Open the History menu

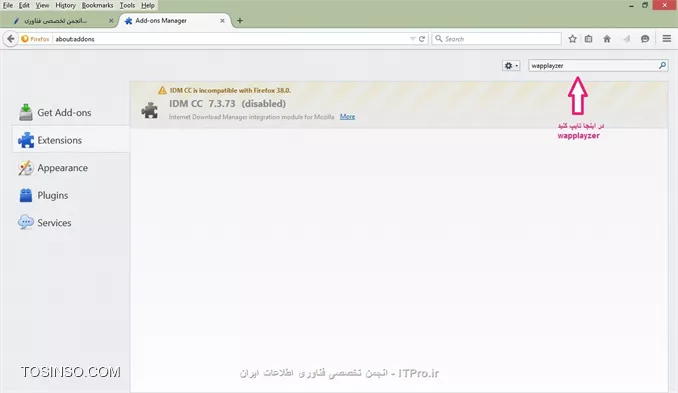coord(65,5)
